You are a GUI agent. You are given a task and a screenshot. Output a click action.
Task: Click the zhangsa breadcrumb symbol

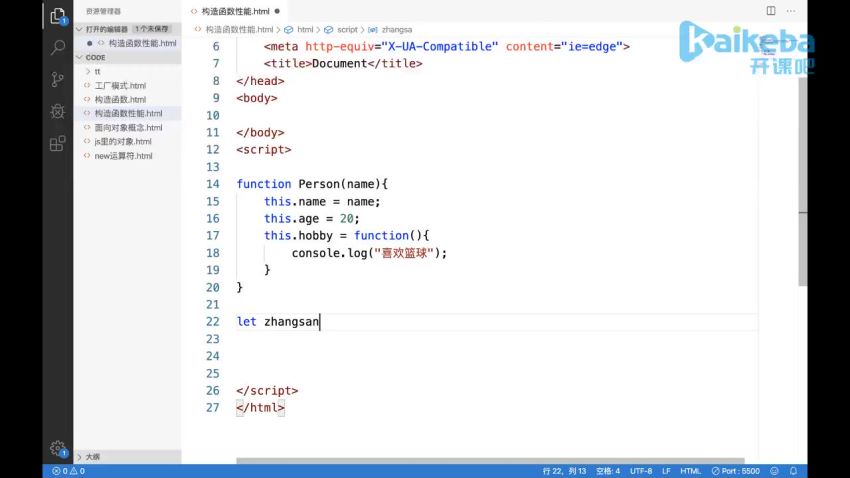pos(396,29)
